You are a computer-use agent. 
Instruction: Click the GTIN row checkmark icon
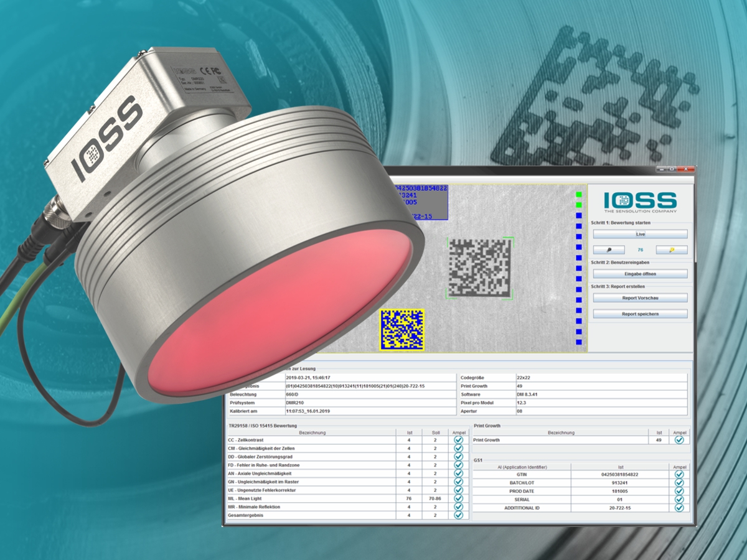(679, 474)
